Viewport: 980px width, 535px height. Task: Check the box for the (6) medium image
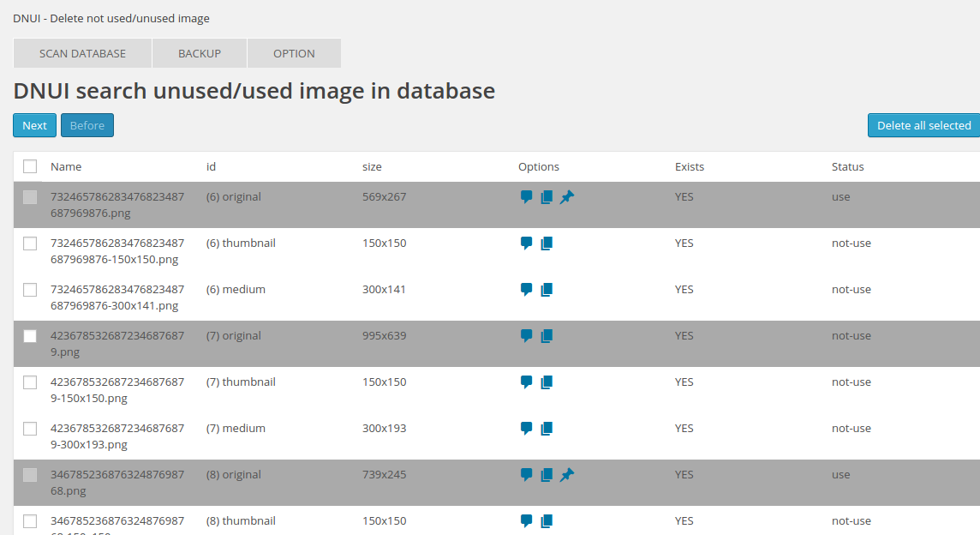(x=30, y=290)
